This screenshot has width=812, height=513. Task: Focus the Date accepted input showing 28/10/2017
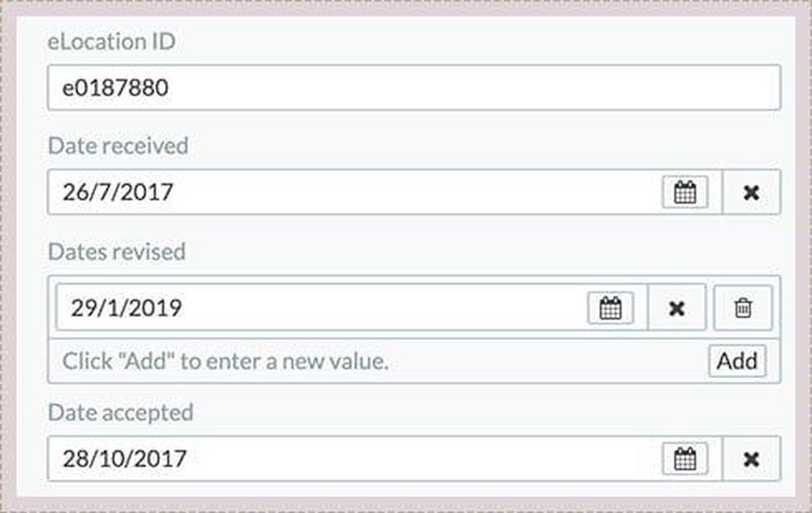325,459
